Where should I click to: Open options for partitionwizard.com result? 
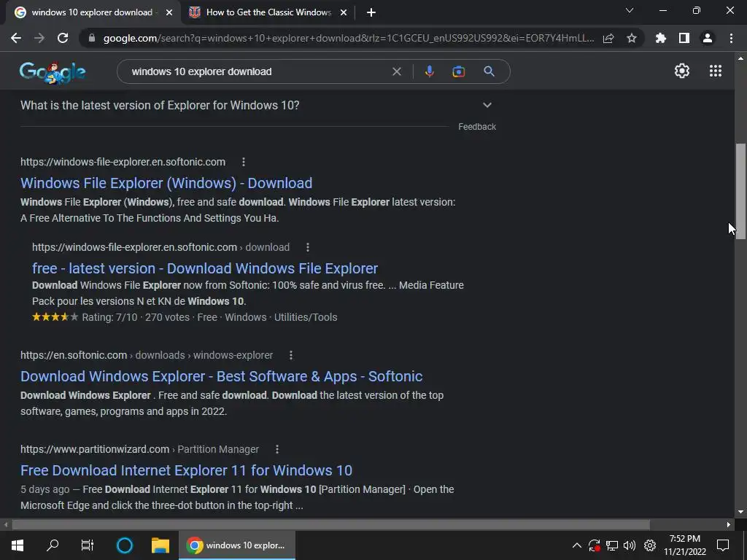pyautogui.click(x=277, y=449)
